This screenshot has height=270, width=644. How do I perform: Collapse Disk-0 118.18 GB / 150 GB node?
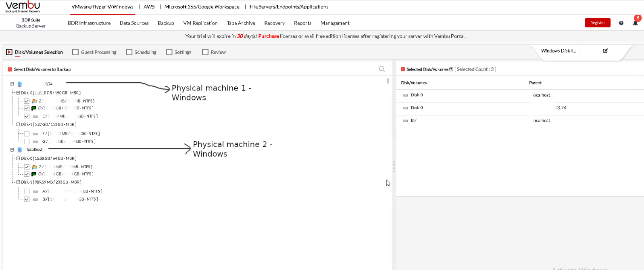pos(18,93)
